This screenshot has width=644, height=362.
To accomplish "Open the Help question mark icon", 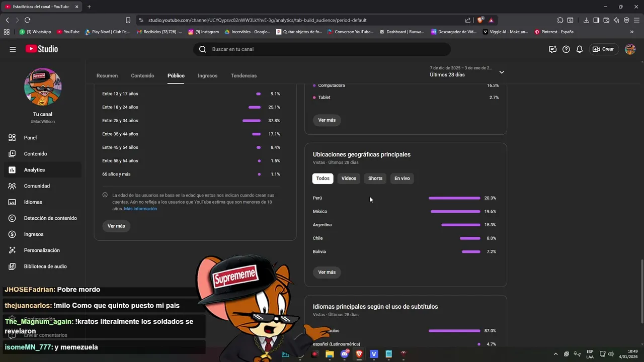I will pos(566,49).
